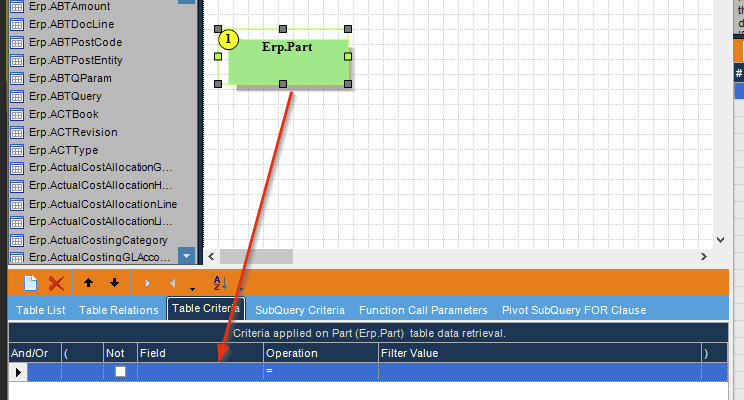The image size is (744, 400).
Task: Open dropdown next to outdent arrow
Action: coord(192,288)
